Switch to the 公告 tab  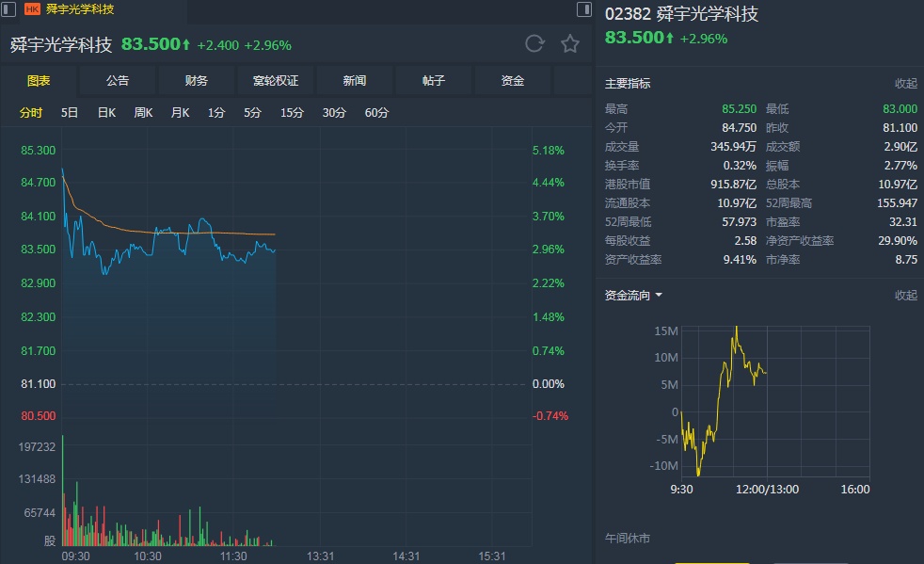coord(118,81)
